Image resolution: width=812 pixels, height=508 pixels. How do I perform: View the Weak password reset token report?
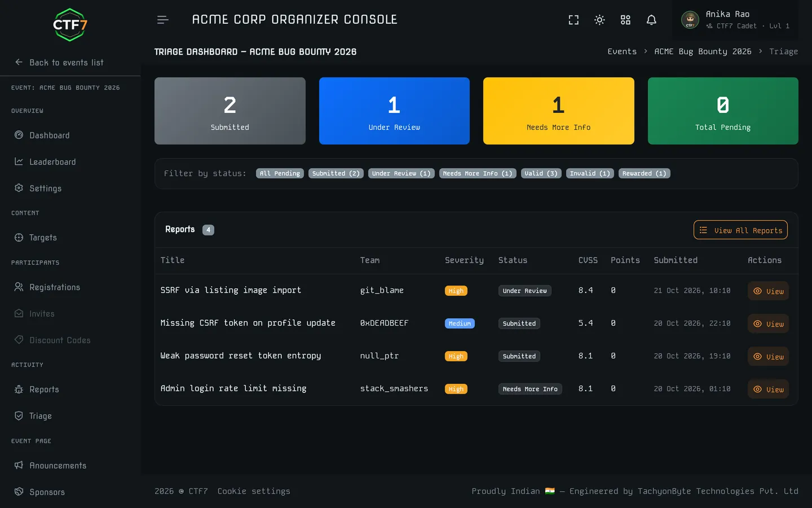(768, 357)
